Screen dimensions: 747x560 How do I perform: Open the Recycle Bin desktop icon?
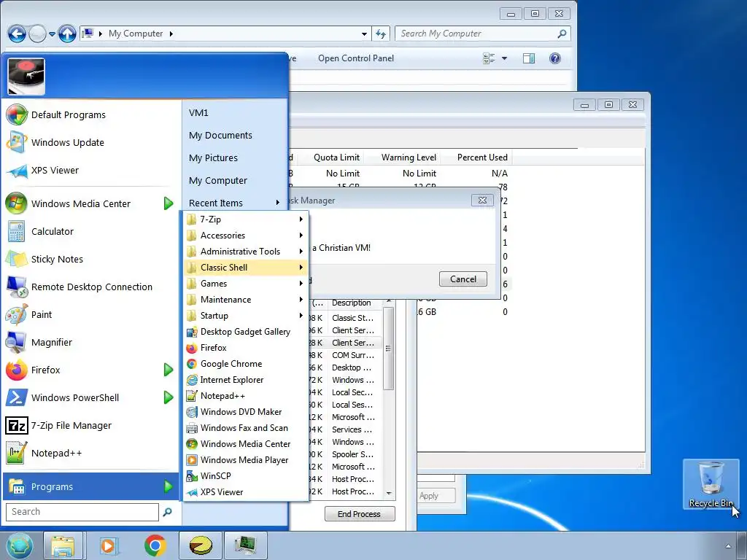[x=711, y=484]
